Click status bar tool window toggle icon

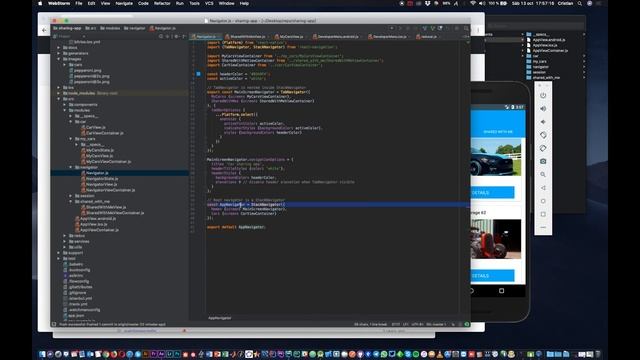[54, 324]
